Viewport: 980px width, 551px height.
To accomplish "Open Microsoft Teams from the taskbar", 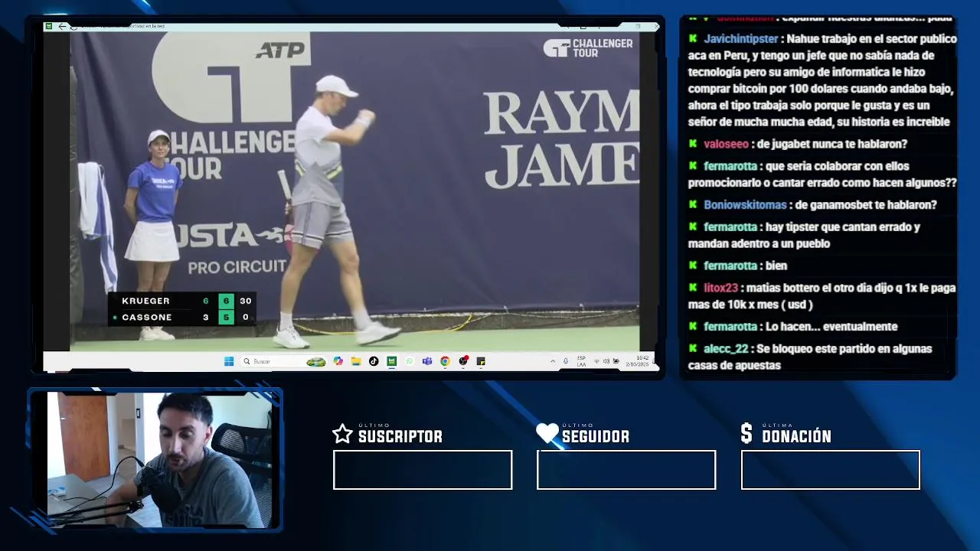I will 427,361.
